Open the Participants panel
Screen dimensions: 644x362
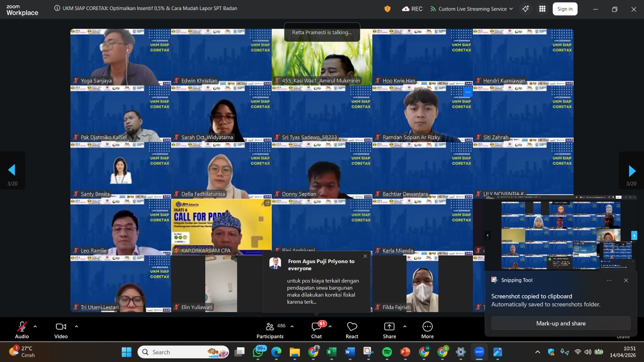point(270,330)
